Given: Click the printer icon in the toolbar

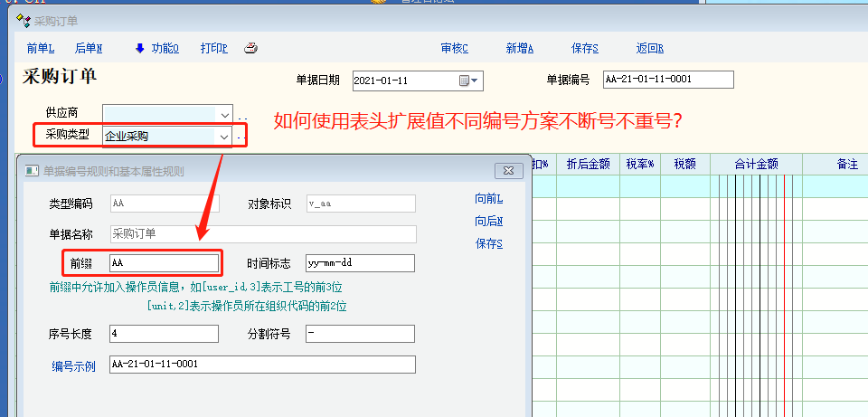Looking at the screenshot, I should tap(250, 49).
